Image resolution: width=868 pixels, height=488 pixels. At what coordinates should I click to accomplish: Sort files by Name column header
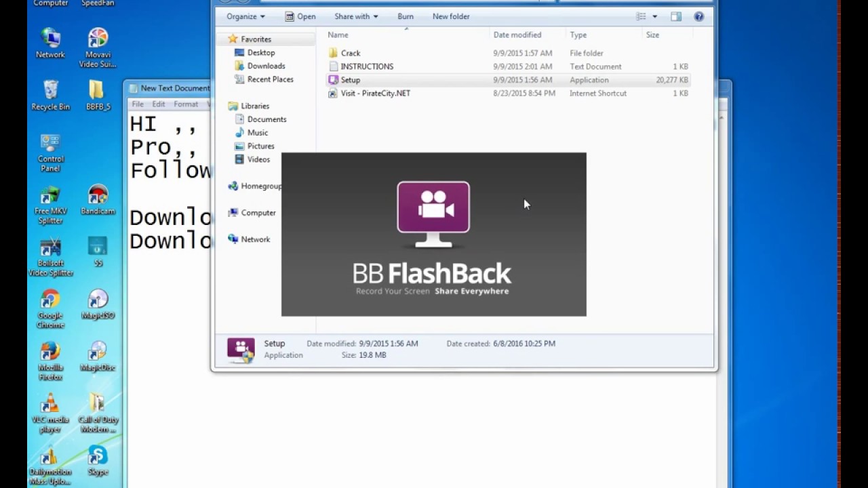click(x=406, y=35)
